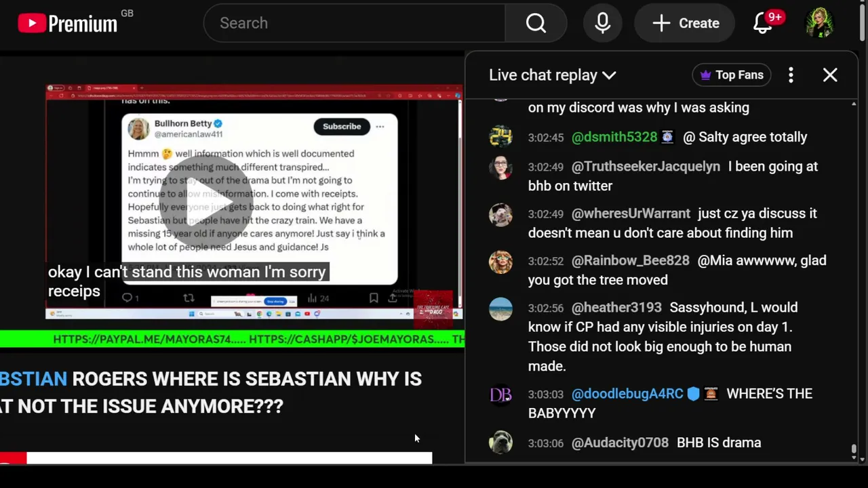868x488 pixels.
Task: Open @dsmith5328's chat author name
Action: pos(614,137)
